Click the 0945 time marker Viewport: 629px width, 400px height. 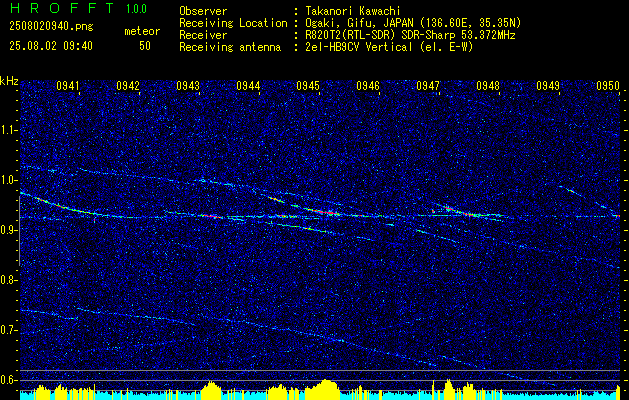[x=308, y=85]
